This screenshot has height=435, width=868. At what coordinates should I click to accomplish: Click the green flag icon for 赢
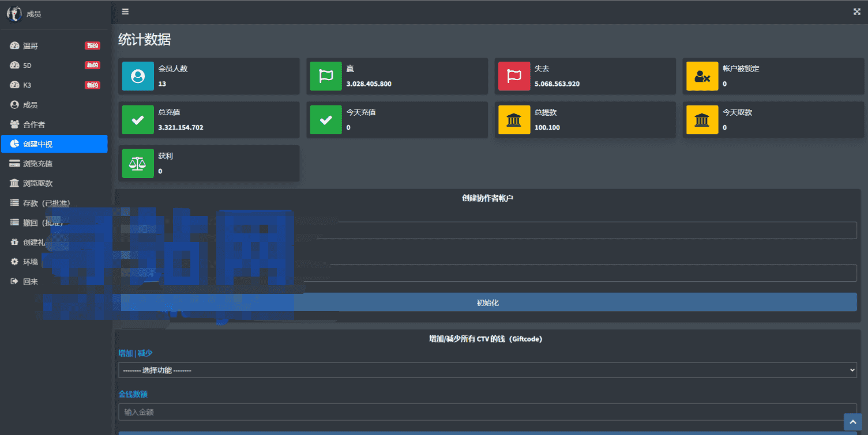326,76
